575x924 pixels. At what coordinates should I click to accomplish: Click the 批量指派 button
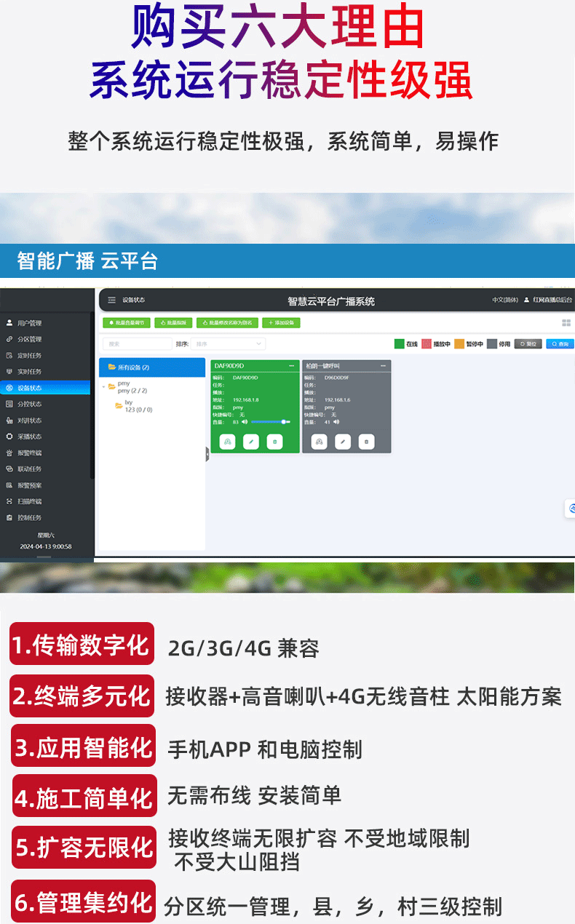click(x=173, y=323)
